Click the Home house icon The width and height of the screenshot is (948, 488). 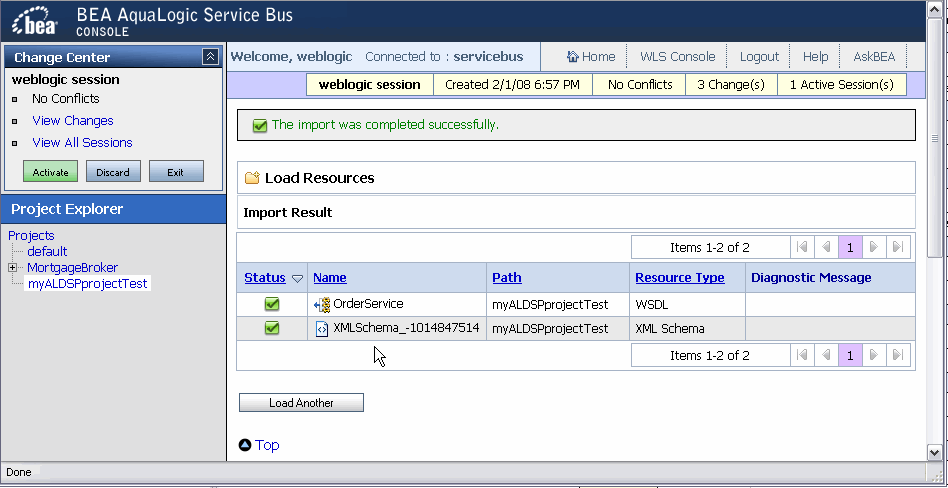(573, 57)
